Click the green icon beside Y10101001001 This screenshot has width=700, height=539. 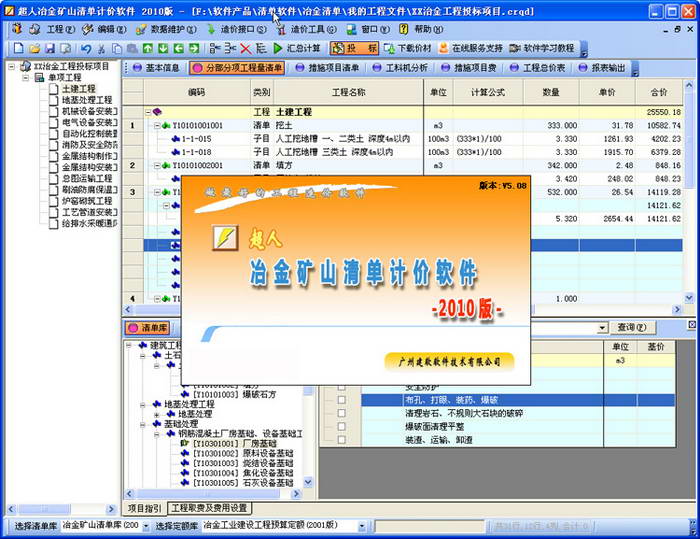click(167, 126)
